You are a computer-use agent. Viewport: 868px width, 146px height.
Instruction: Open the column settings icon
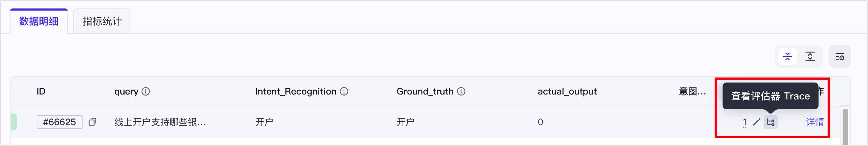pyautogui.click(x=839, y=56)
